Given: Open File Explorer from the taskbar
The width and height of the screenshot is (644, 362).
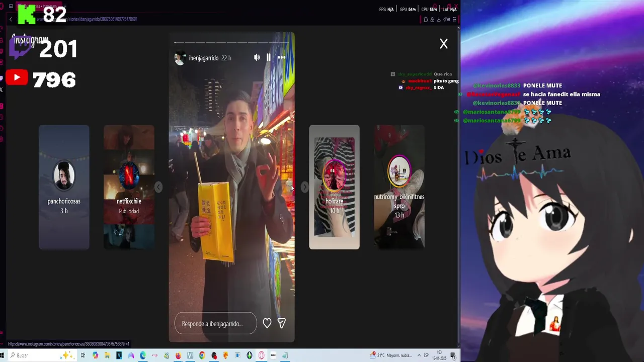Looking at the screenshot, I should [107, 355].
